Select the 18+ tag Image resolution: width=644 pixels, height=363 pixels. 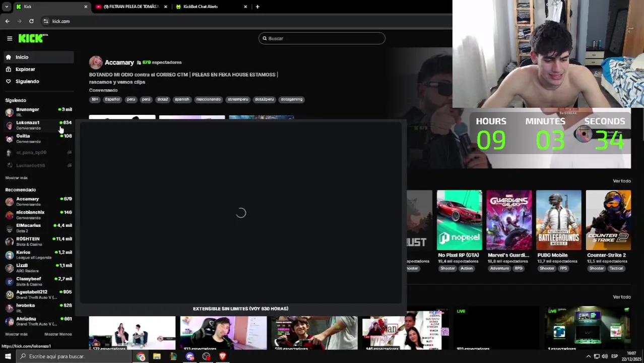(x=95, y=99)
